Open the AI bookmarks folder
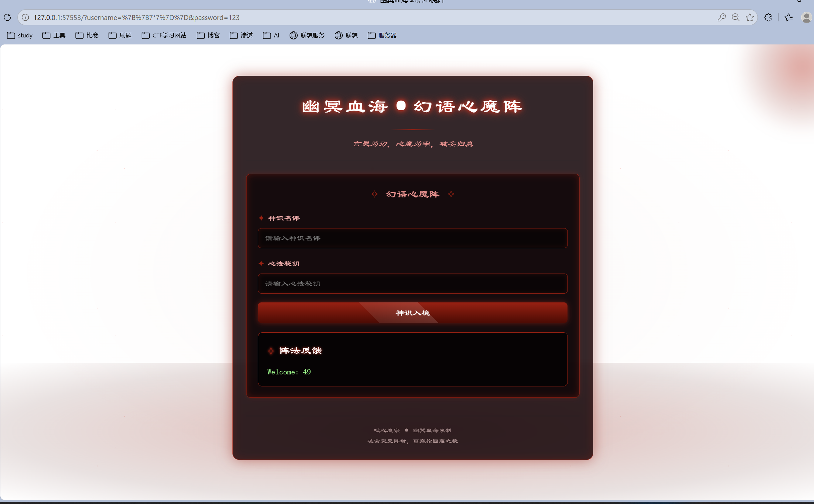Viewport: 814px width, 504px height. pyautogui.click(x=271, y=35)
